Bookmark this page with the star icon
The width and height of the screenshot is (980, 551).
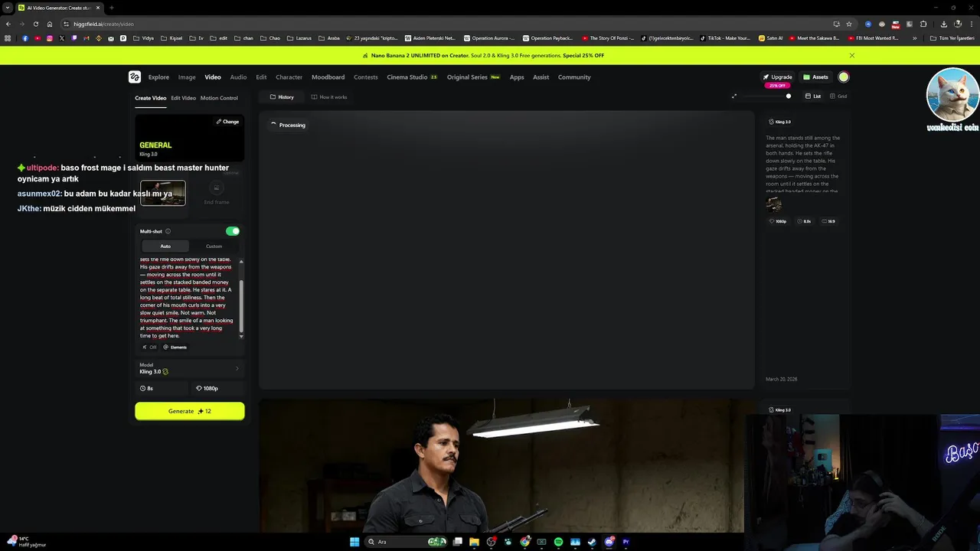pos(848,24)
